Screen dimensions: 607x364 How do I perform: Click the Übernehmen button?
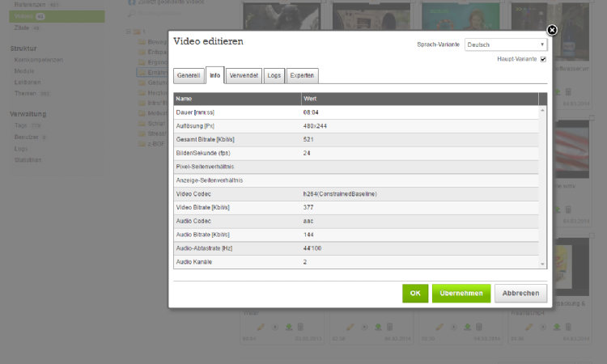pos(461,293)
